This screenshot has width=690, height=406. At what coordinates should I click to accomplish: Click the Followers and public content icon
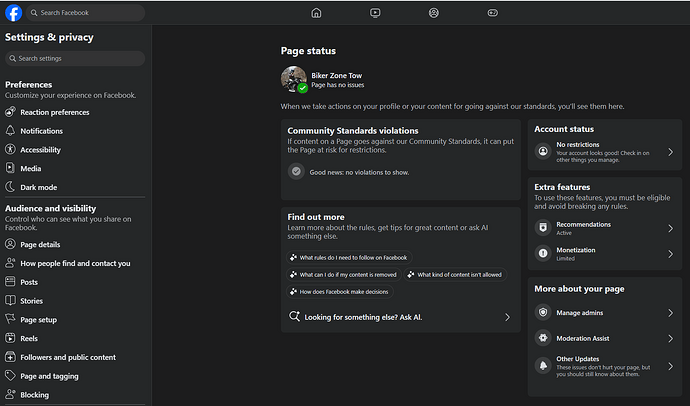10,357
